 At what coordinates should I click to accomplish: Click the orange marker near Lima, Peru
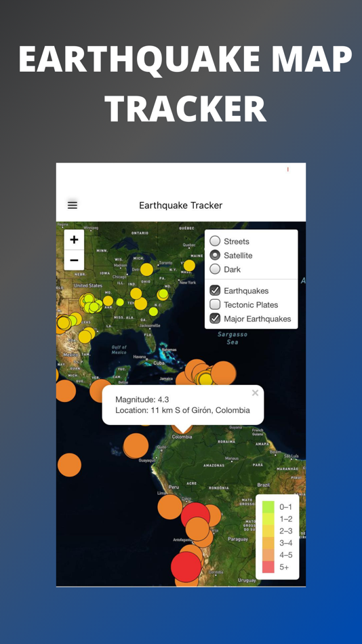point(169,506)
